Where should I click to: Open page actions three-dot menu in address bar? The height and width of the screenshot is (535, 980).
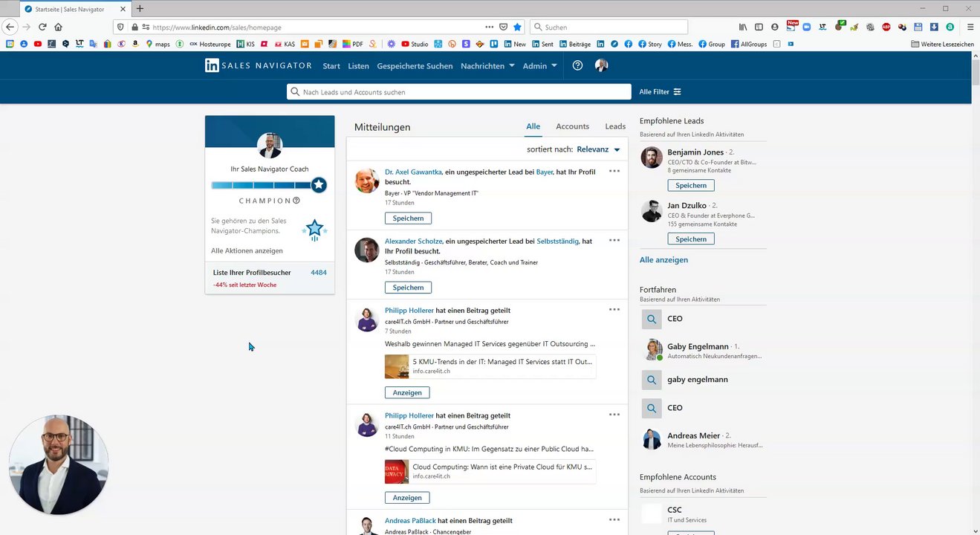489,27
